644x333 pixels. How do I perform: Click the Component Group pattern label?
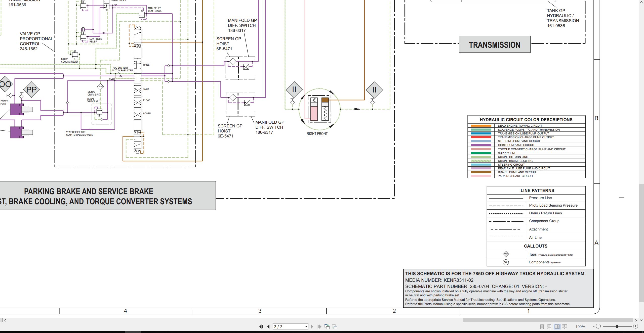click(x=544, y=221)
